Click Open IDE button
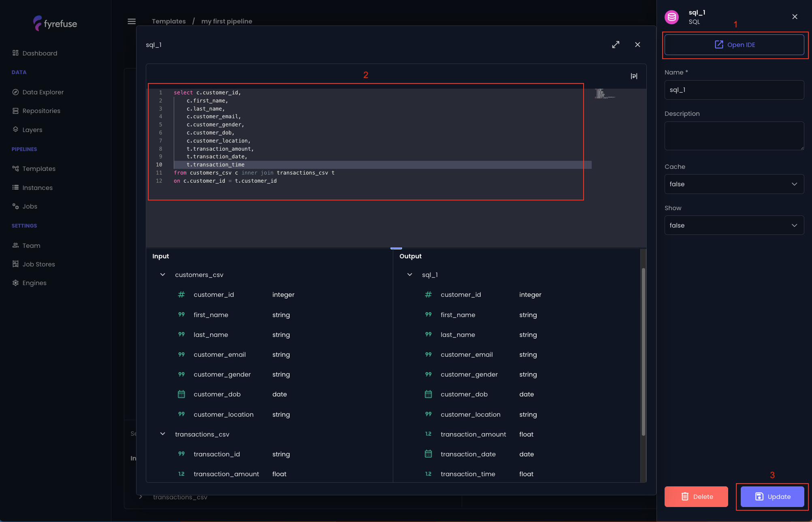Viewport: 812px width, 522px height. pyautogui.click(x=734, y=45)
